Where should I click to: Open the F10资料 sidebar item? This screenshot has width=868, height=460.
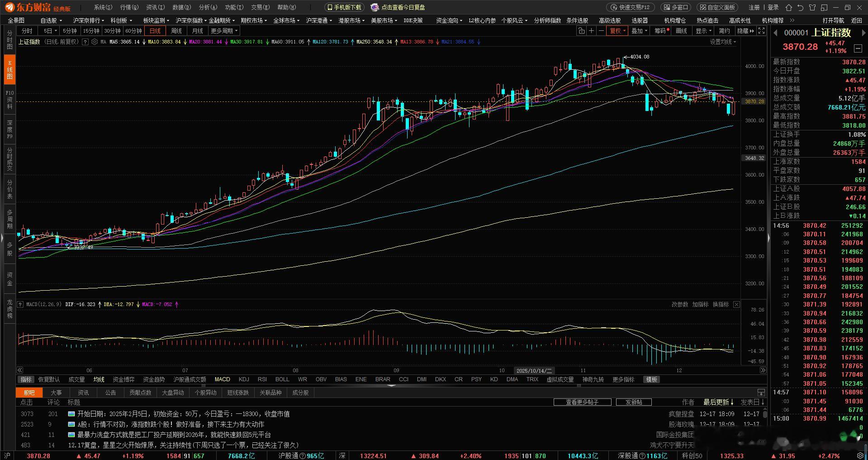pos(9,100)
